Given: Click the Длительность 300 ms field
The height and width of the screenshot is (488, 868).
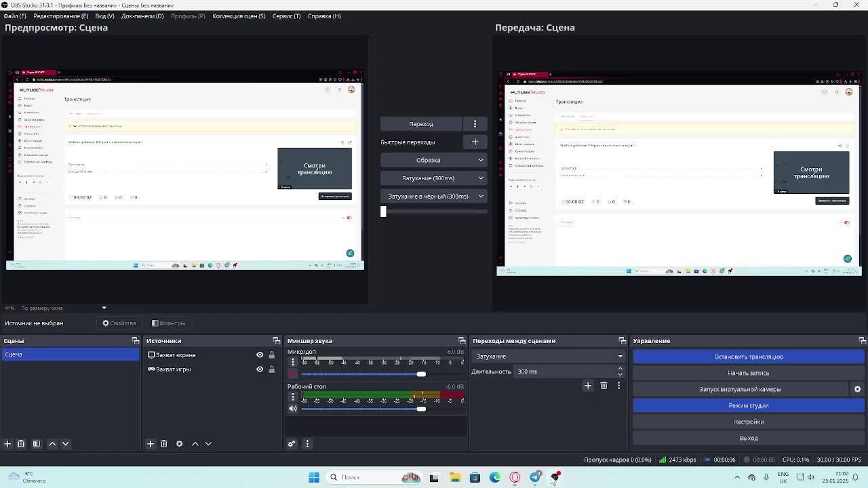Looking at the screenshot, I should pos(568,371).
